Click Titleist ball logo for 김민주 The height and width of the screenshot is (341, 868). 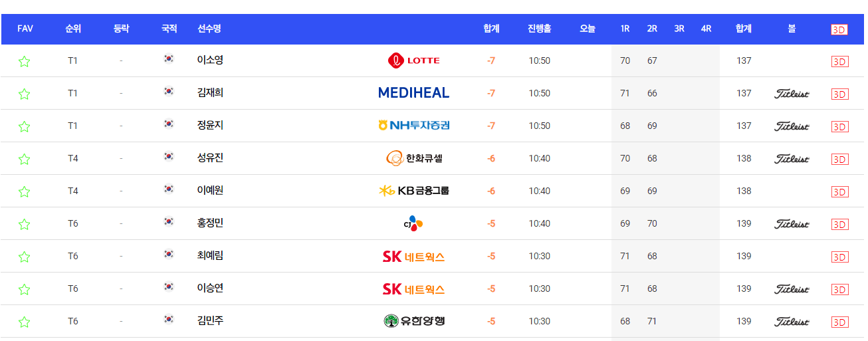pyautogui.click(x=792, y=322)
